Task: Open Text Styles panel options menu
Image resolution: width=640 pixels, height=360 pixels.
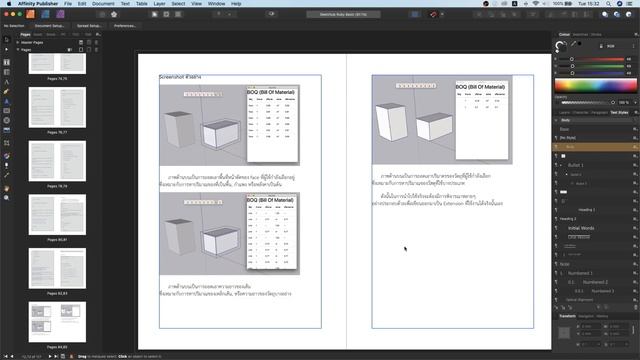Action: coord(636,112)
